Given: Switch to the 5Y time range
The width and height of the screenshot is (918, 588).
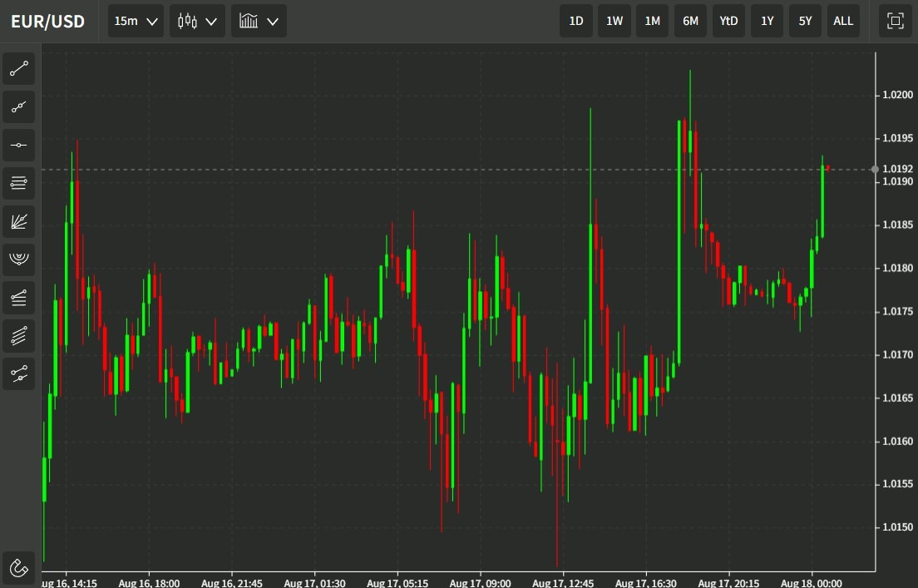Looking at the screenshot, I should coord(805,21).
